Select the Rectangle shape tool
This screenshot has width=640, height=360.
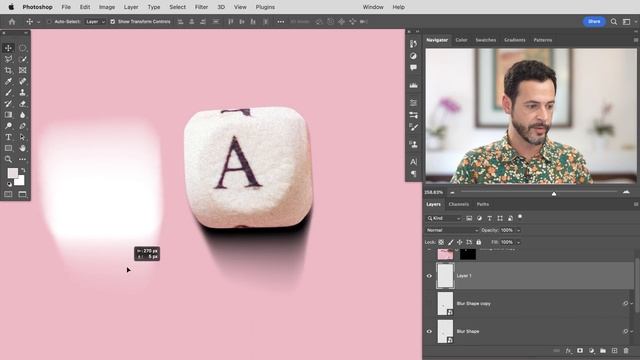pyautogui.click(x=8, y=148)
